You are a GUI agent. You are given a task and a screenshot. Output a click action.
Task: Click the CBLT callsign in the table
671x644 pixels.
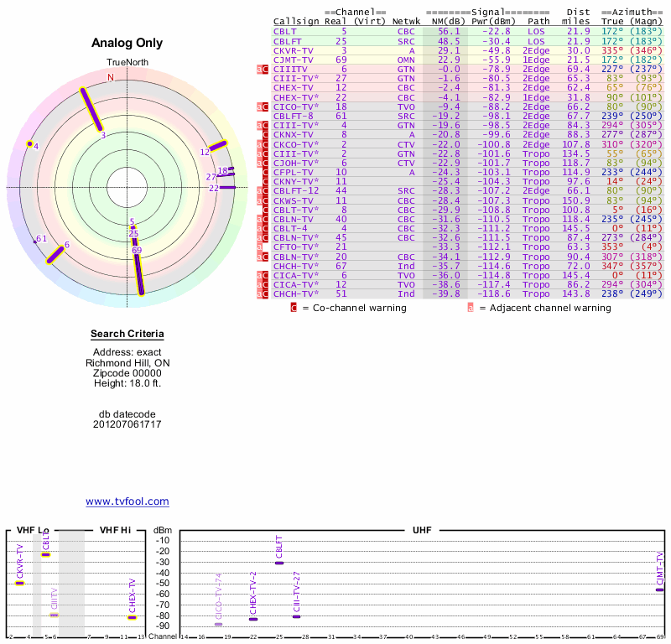[283, 31]
